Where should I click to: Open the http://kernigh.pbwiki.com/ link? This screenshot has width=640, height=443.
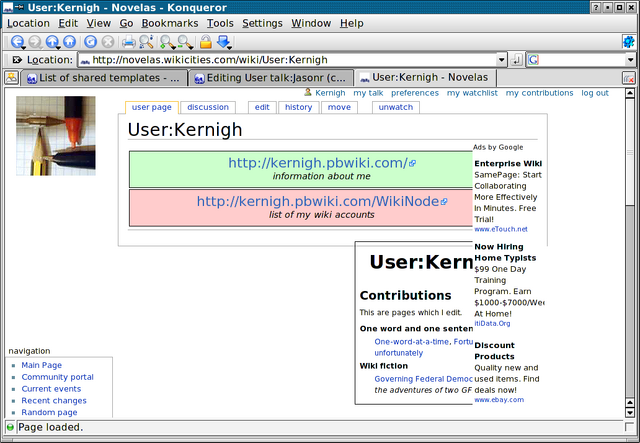coord(318,163)
